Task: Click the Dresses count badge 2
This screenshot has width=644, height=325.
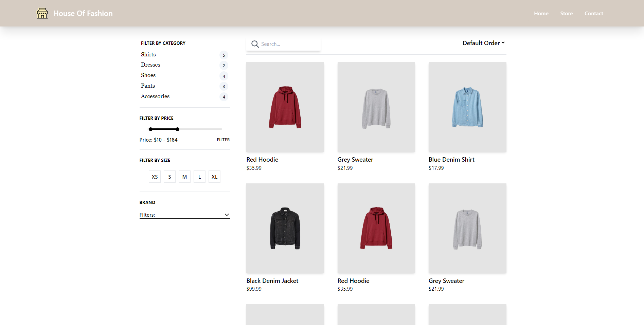Action: click(223, 66)
